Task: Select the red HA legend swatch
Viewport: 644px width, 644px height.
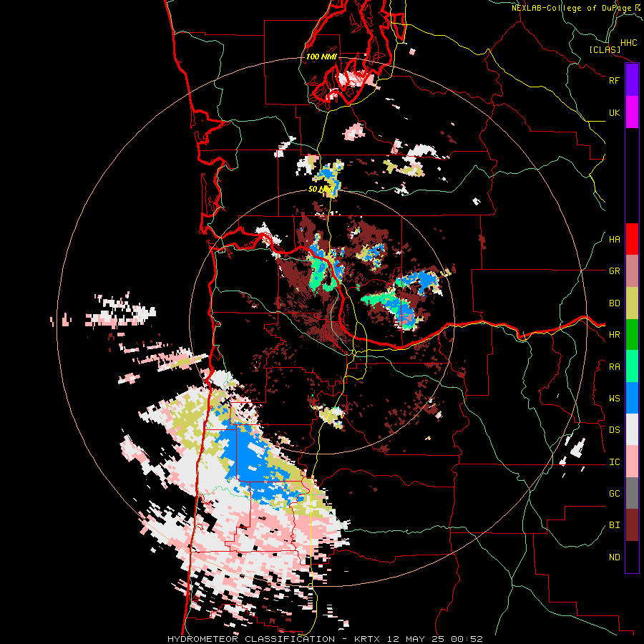Action: point(632,239)
